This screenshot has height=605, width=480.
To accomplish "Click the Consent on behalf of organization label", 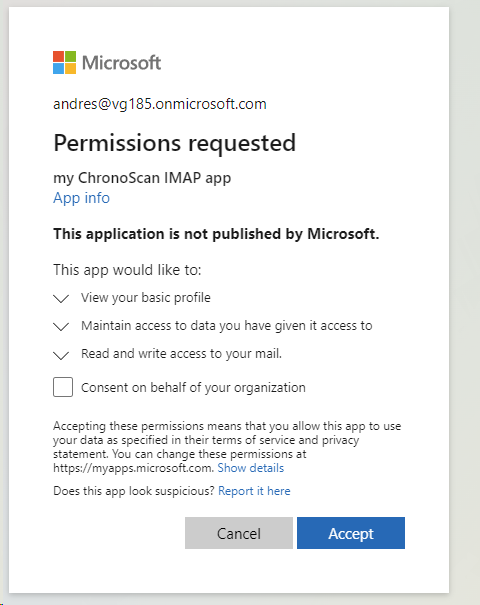I will [193, 387].
